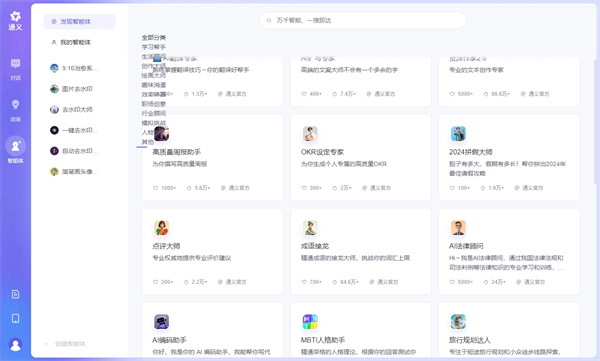Click the 高端的文案大师 card description
The width and height of the screenshot is (600, 361).
[349, 70]
